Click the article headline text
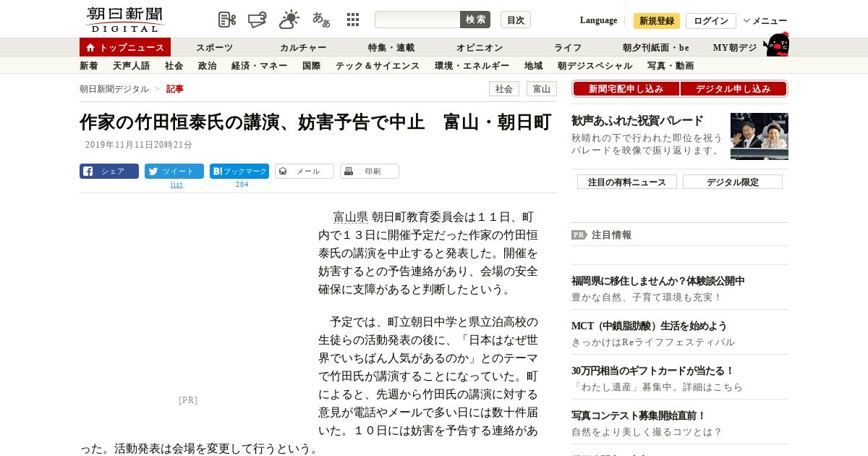 point(315,122)
